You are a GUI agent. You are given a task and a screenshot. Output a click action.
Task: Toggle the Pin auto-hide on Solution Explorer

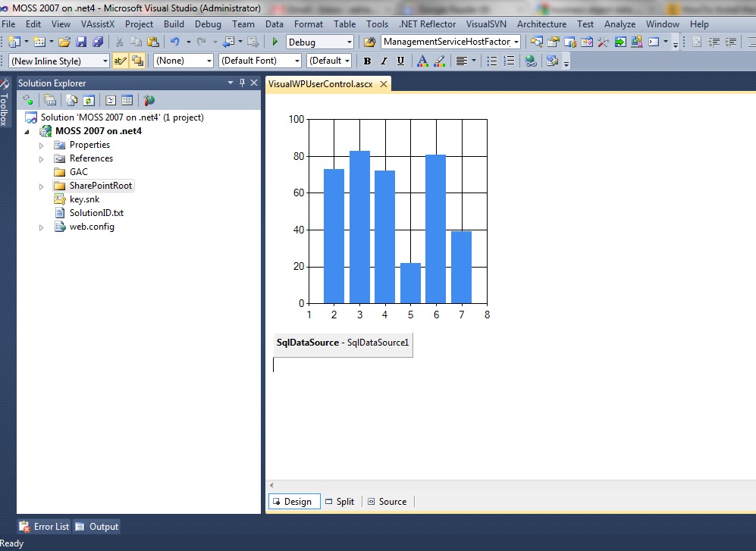click(242, 83)
